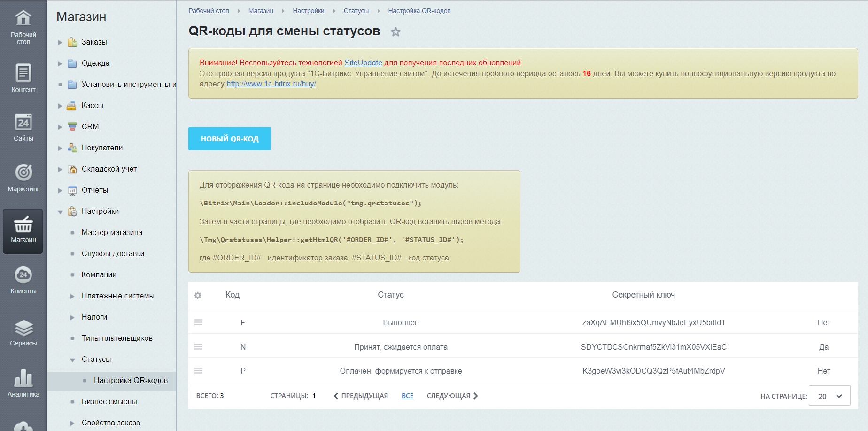Select Службы доставки in the menu
Screen dimensions: 868x431
(x=113, y=253)
